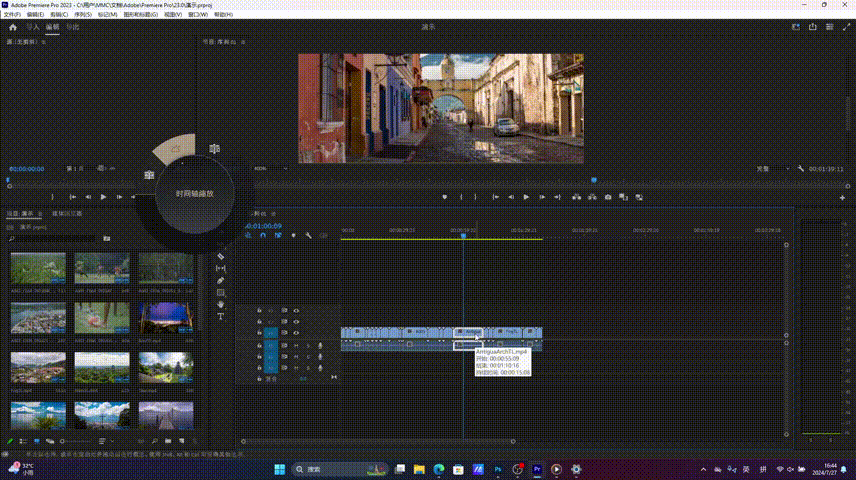Select the Type tool

pos(221,316)
